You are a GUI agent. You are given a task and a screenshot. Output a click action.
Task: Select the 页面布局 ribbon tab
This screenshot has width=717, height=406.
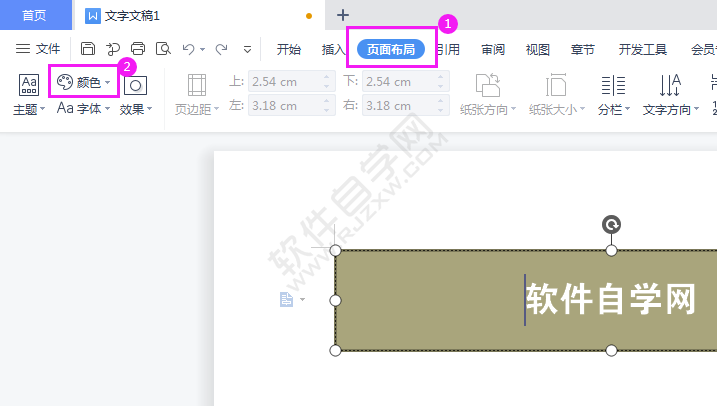point(391,49)
